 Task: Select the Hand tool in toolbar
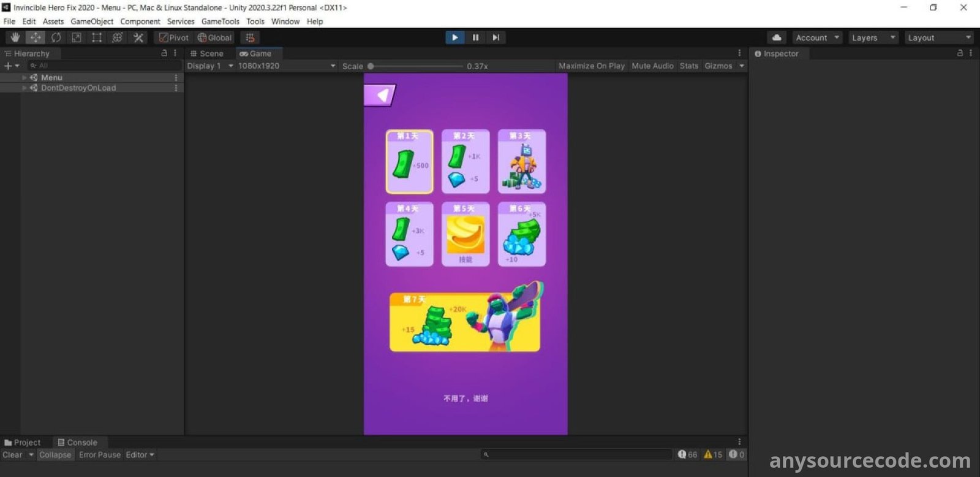click(x=15, y=37)
